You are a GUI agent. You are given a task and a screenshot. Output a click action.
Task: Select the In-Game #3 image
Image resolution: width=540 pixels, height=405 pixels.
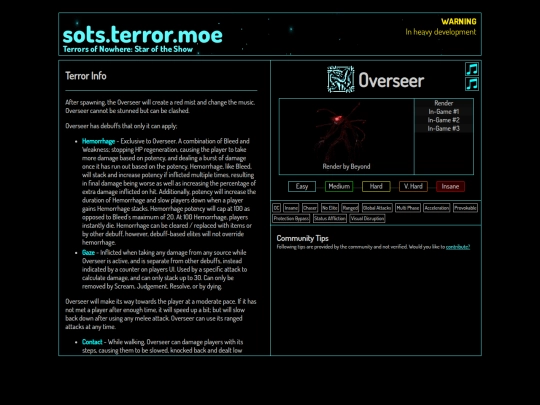click(x=444, y=128)
